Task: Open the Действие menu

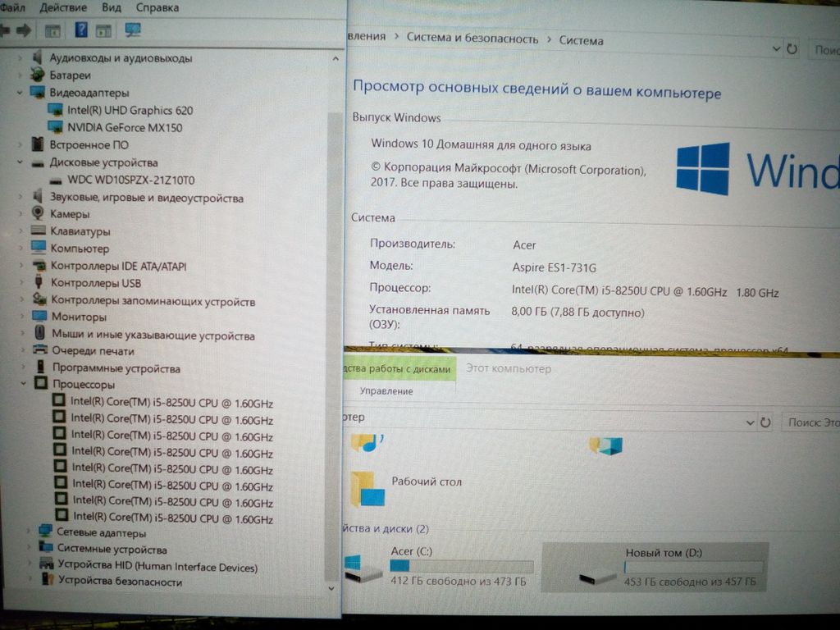Action: pyautogui.click(x=62, y=7)
